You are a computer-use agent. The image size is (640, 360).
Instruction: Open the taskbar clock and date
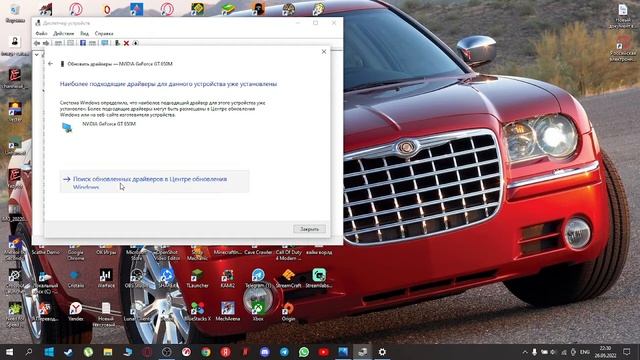[605, 352]
